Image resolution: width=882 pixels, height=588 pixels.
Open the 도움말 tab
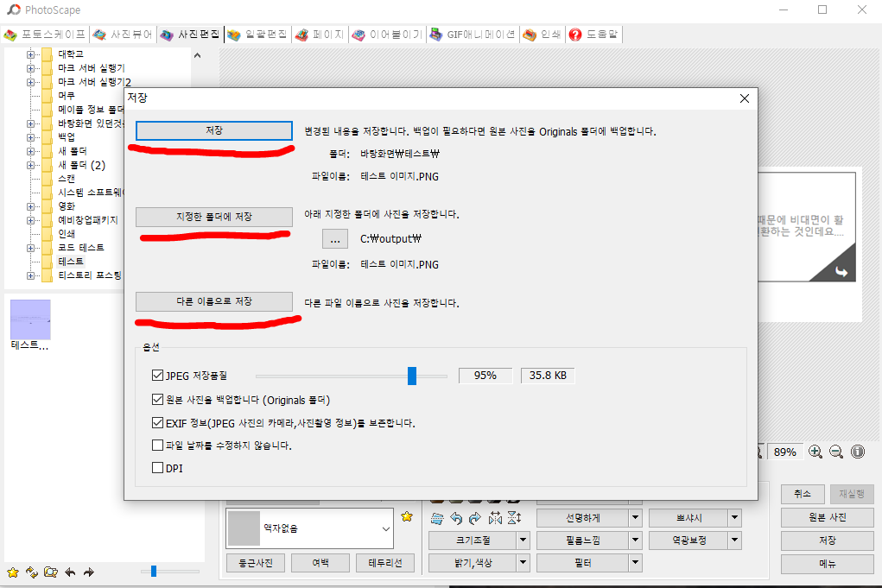(593, 35)
